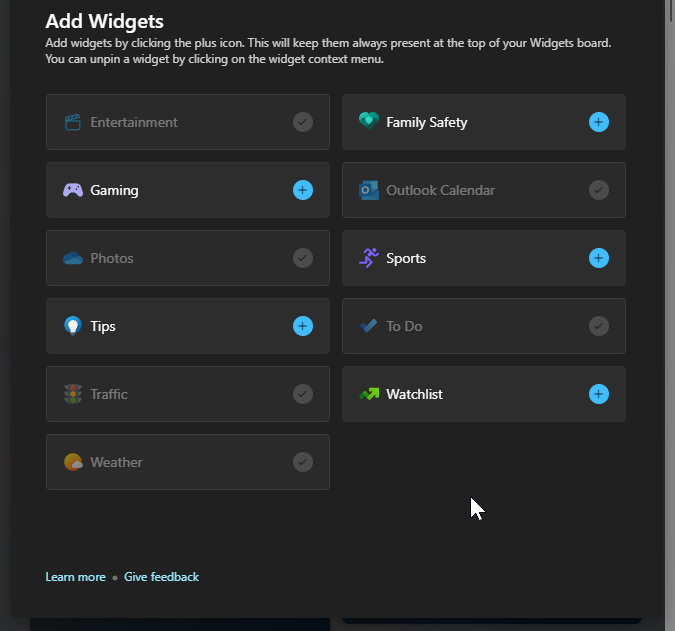Viewport: 675px width, 631px height.
Task: Click the To Do widget checkmark
Action: [599, 326]
